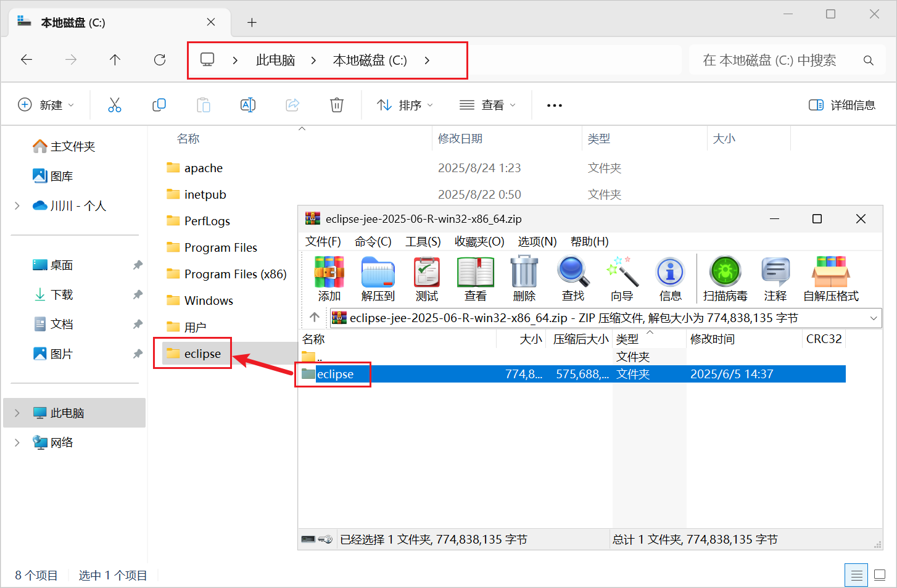Expand the OneDrive 川川 - 个人 tree node

point(17,205)
